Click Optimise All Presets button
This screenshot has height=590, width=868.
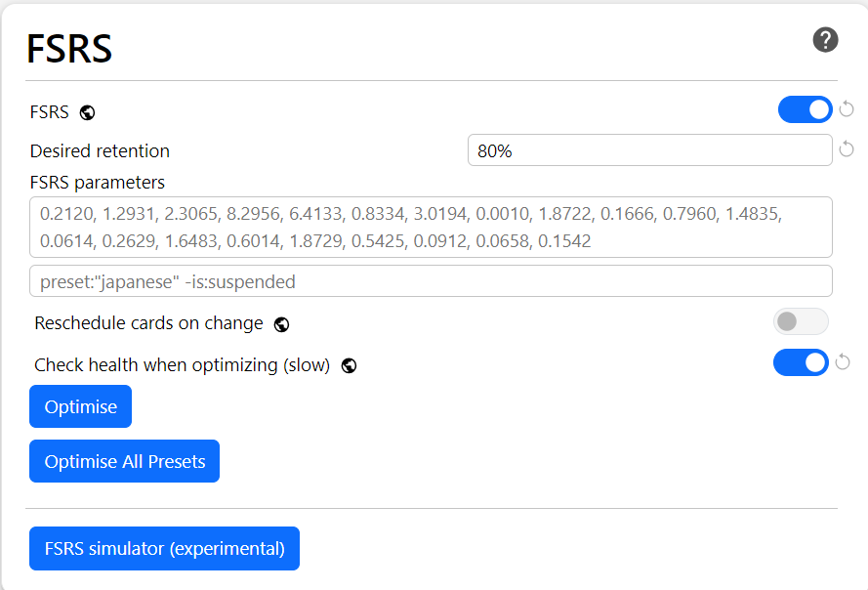(x=125, y=461)
